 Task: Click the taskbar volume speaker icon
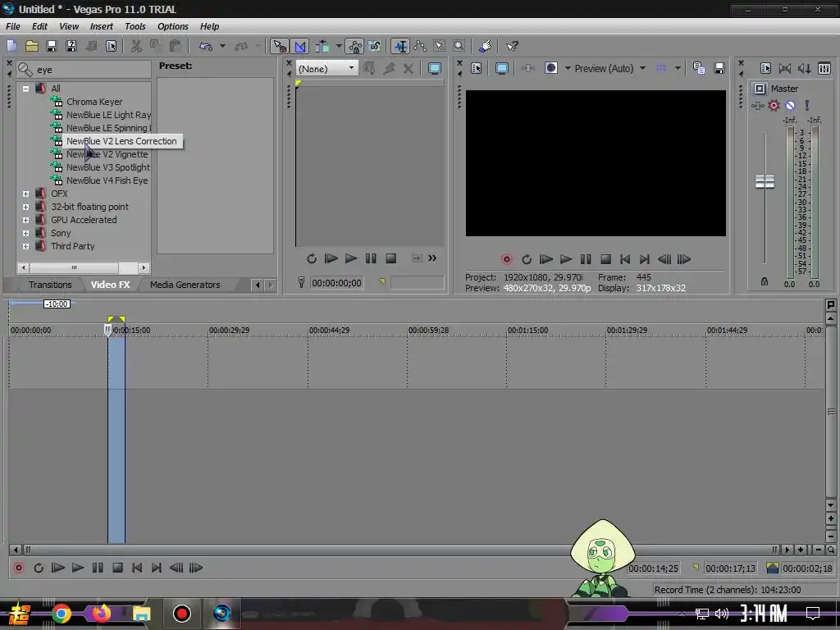click(x=722, y=614)
